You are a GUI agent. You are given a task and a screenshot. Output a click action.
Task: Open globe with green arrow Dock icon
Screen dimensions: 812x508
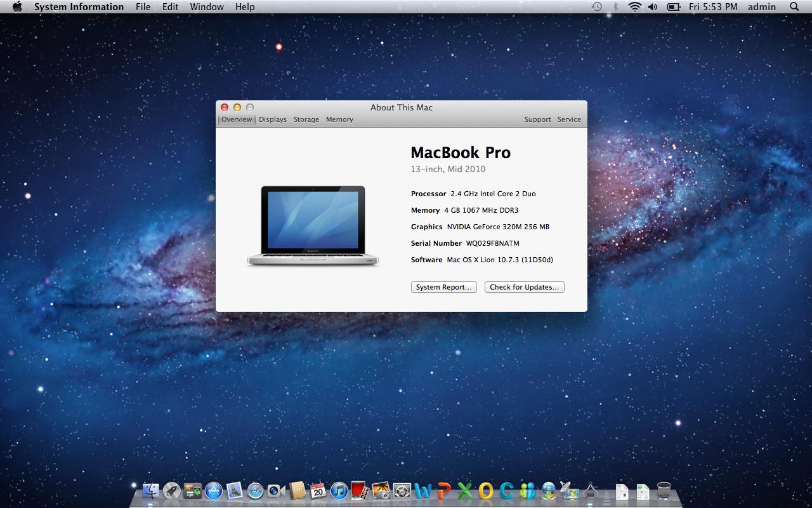[x=548, y=491]
